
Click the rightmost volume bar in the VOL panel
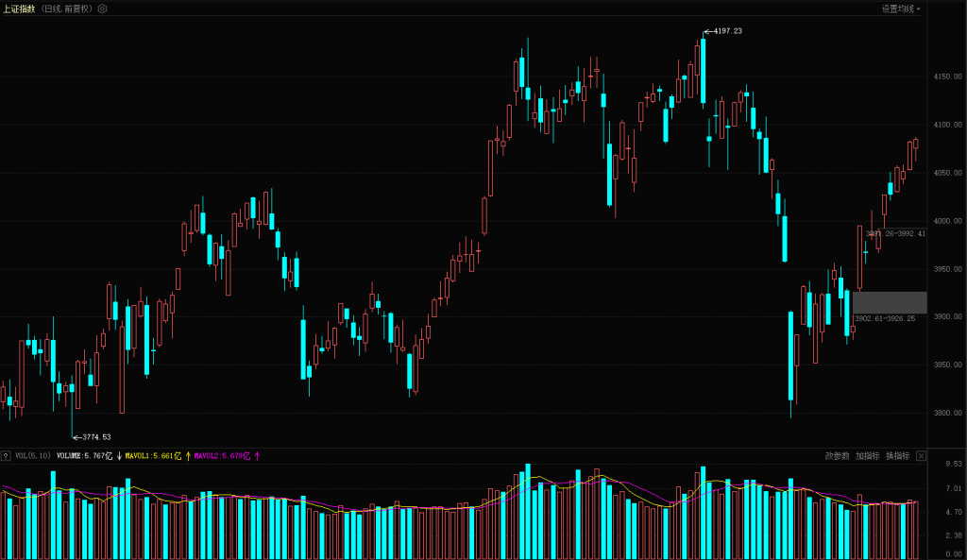tap(915, 529)
